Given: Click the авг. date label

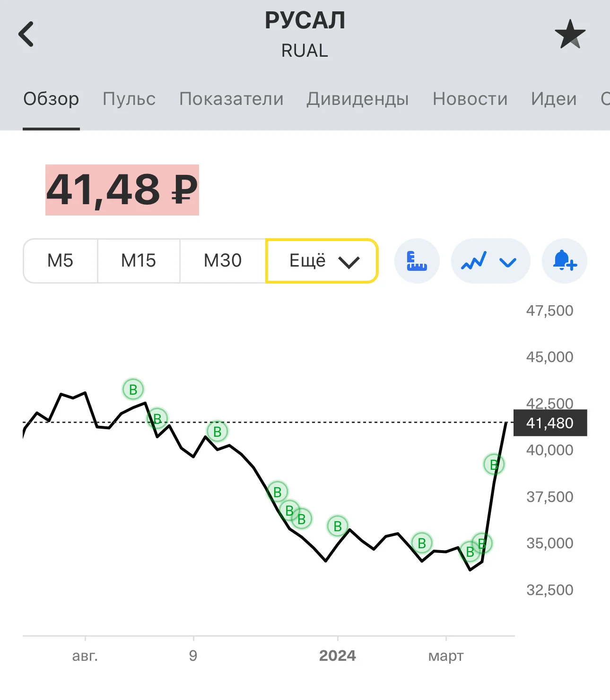Looking at the screenshot, I should 85,656.
